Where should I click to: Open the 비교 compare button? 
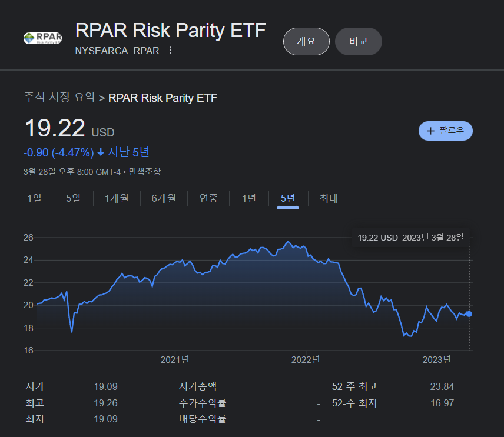(358, 41)
